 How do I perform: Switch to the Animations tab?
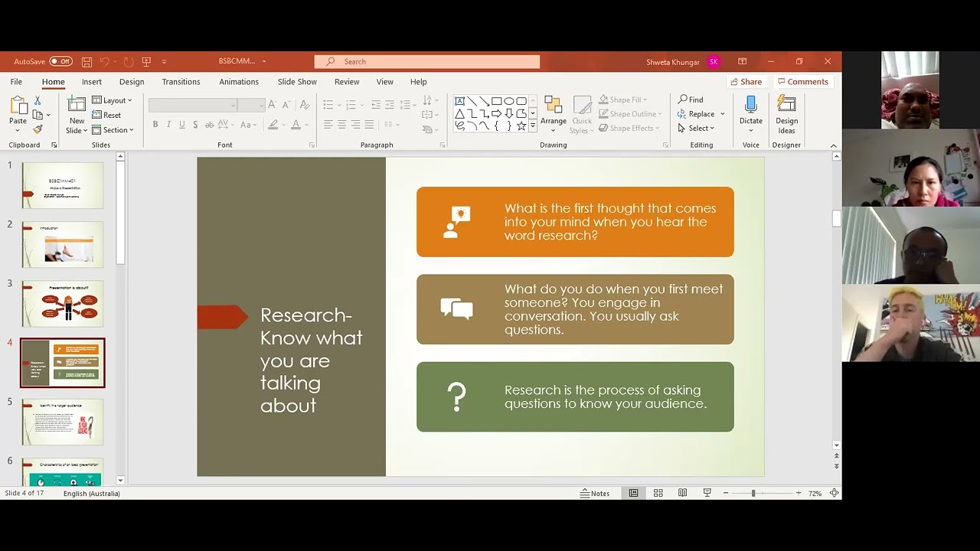[239, 82]
